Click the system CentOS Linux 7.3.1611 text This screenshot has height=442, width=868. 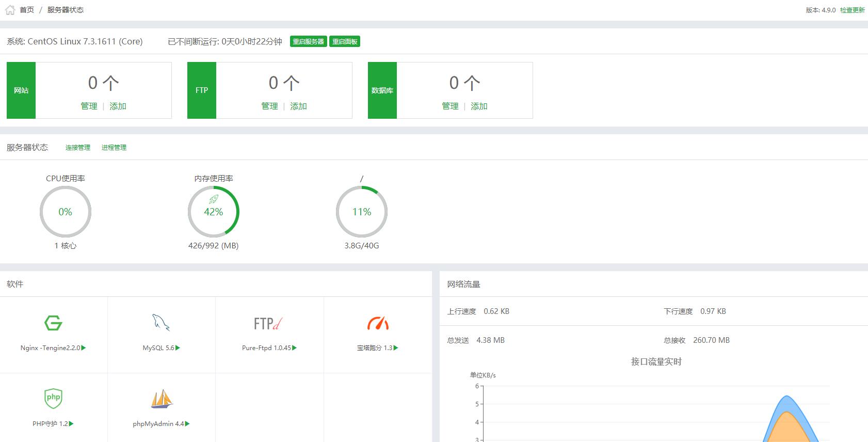(x=75, y=42)
